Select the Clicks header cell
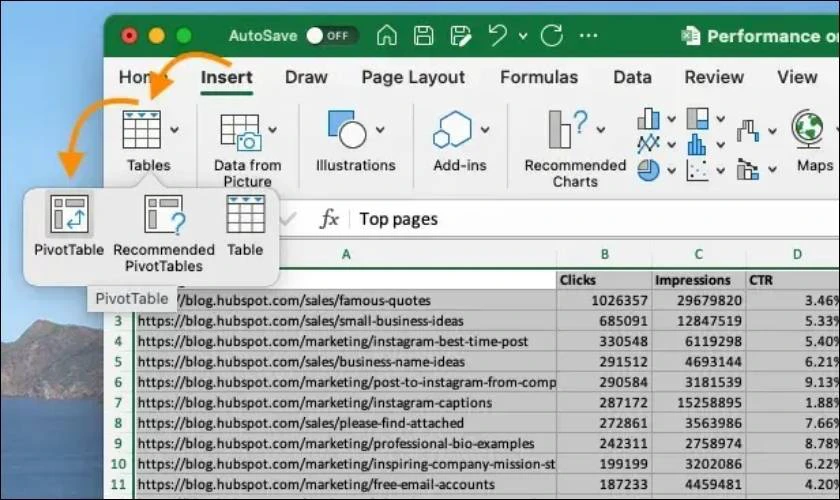840x500 pixels. point(604,280)
